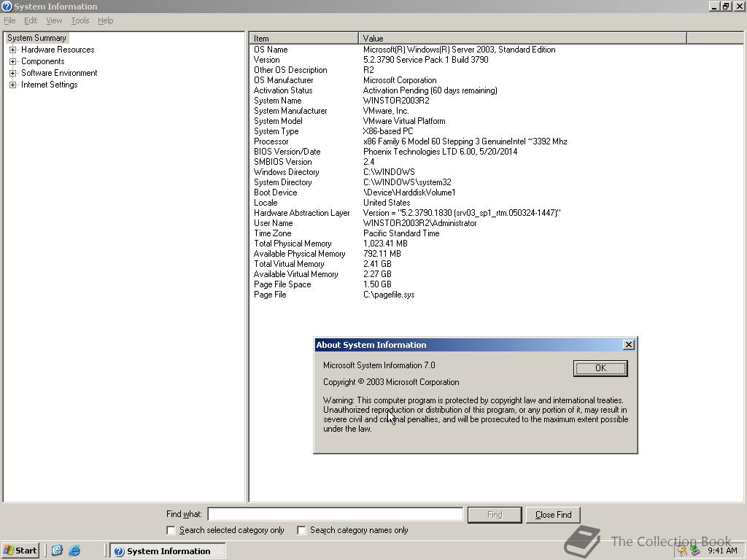Click the Show Desktop quick launch icon
The image size is (747, 560).
click(57, 551)
